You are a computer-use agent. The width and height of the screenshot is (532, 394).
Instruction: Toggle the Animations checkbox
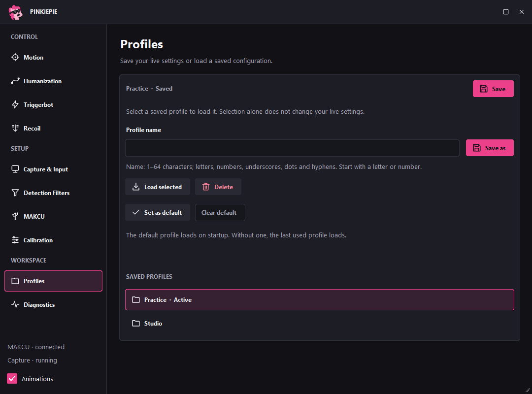tap(12, 378)
